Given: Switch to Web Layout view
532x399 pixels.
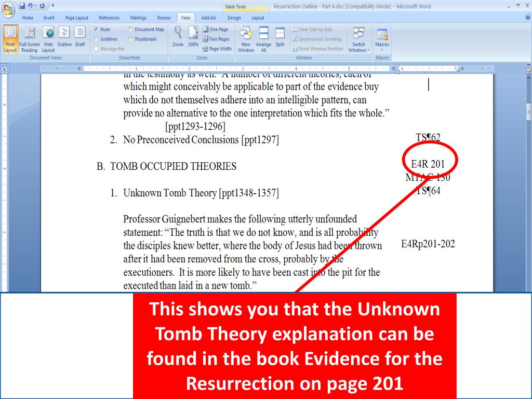Looking at the screenshot, I should pyautogui.click(x=48, y=39).
